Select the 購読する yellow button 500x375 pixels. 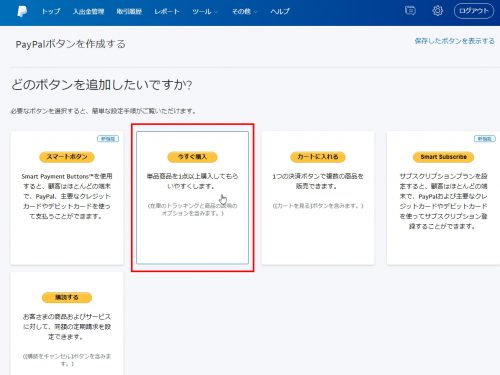(x=67, y=297)
